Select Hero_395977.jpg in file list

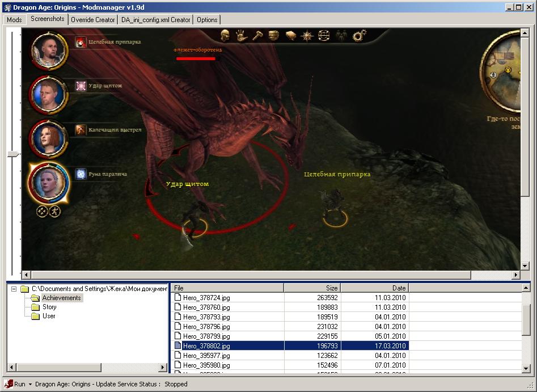[x=206, y=355]
